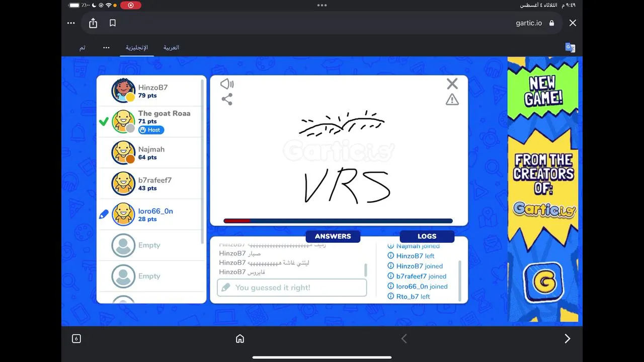The height and width of the screenshot is (362, 644).
Task: Navigate forward with the right arrow
Action: pyautogui.click(x=568, y=338)
